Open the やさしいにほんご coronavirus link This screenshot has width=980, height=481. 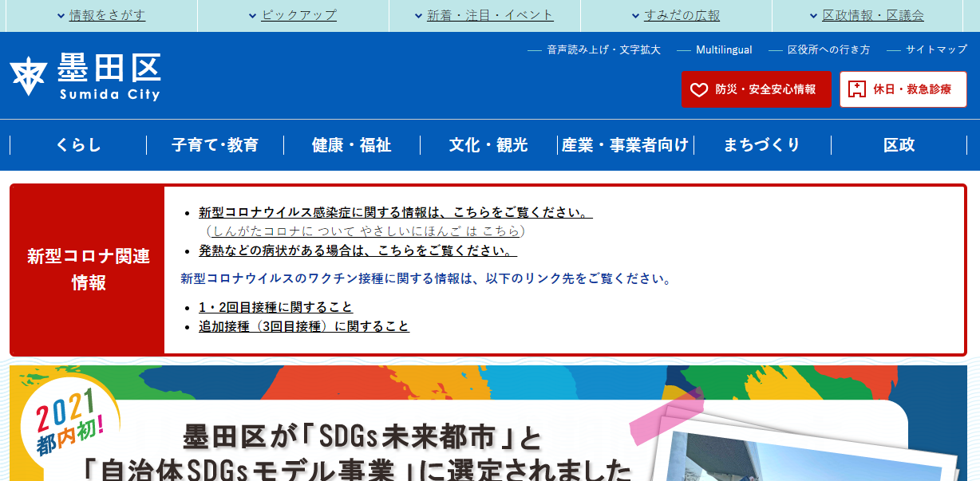point(366,231)
